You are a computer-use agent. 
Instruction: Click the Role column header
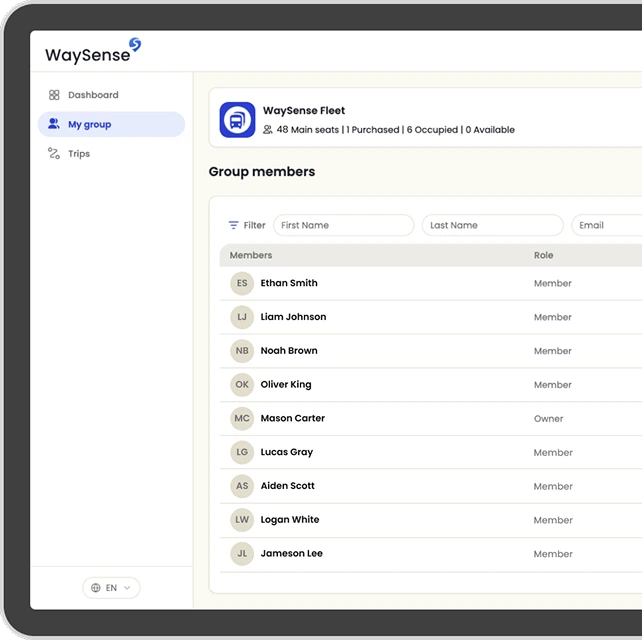pos(544,255)
